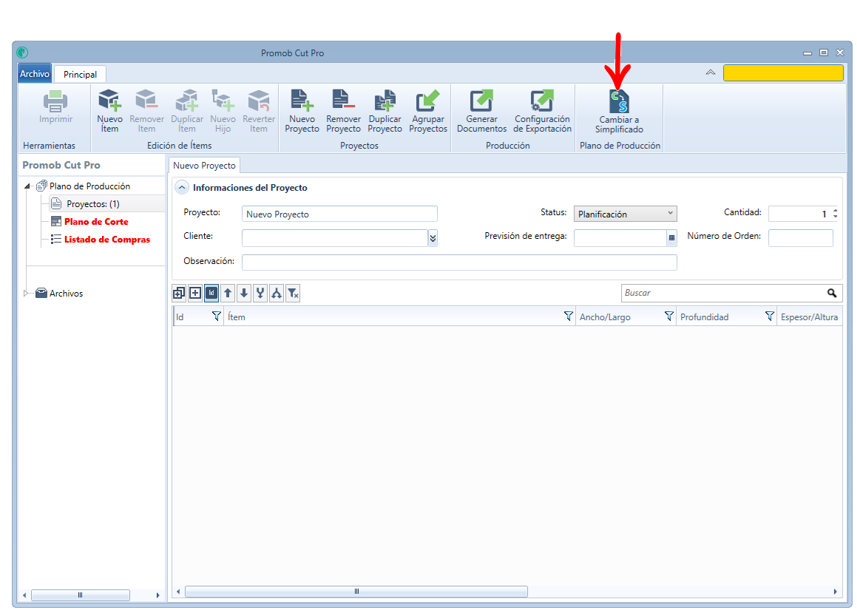Select Archivos in the tree
Image resolution: width=857 pixels, height=616 pixels.
(66, 294)
